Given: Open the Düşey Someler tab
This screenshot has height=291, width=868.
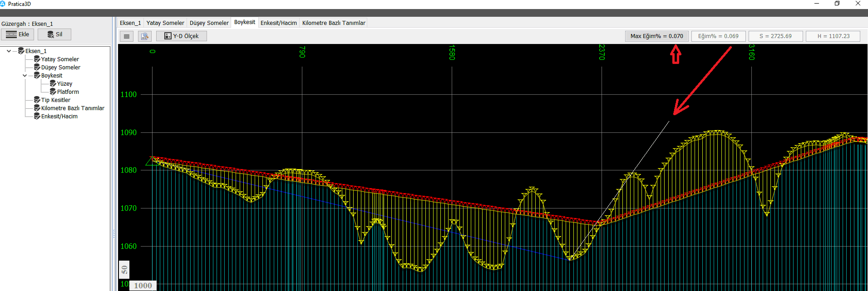Looking at the screenshot, I should [209, 23].
